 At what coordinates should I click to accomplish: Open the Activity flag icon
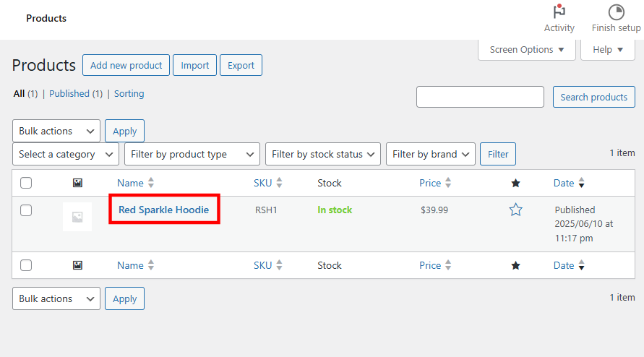559,12
